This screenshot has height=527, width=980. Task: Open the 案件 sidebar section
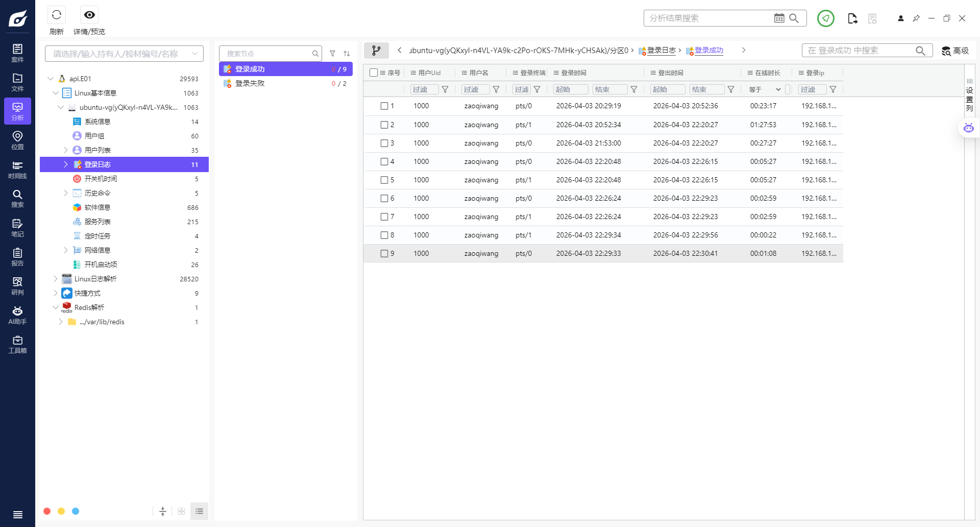(x=17, y=53)
